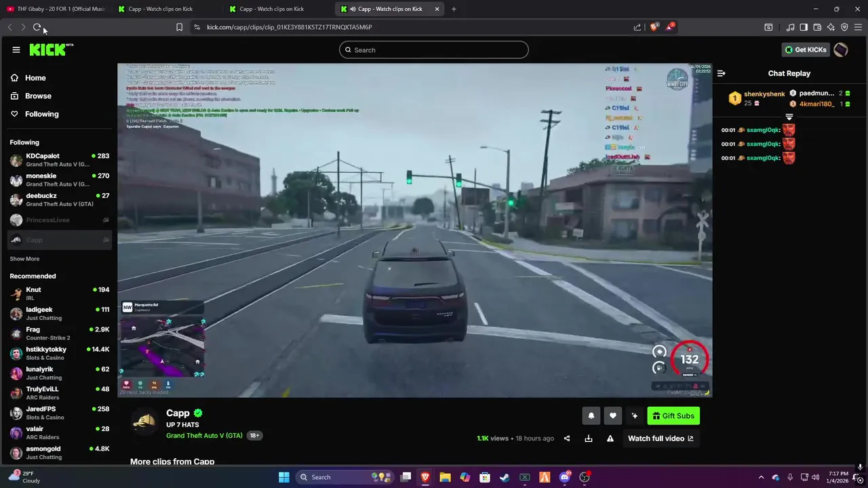Open Leo AI sparkle icon in the toolbar

point(831,27)
